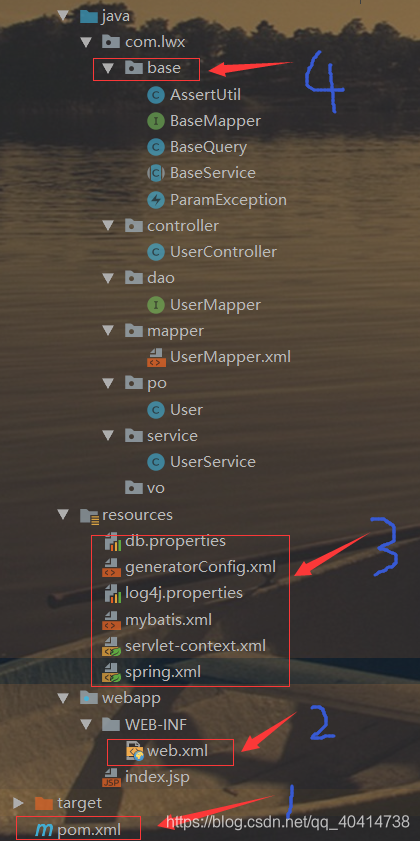Click the Maven pom.xml icon

tap(44, 830)
